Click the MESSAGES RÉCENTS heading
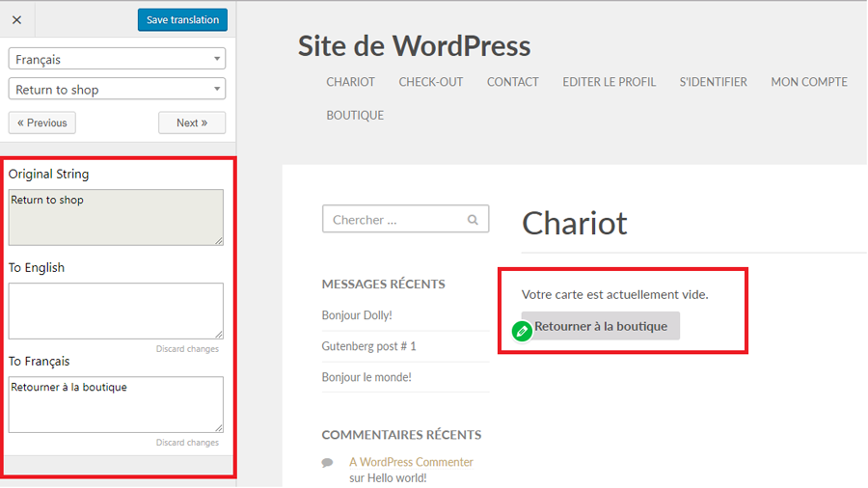This screenshot has height=488, width=868. pos(383,284)
